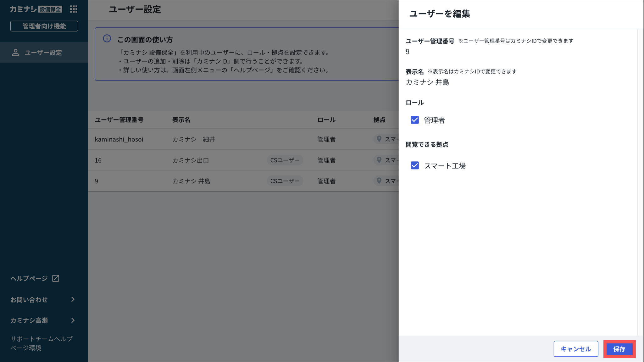This screenshot has height=362, width=644.
Task: Click location pin icon in row 9
Action: [x=379, y=181]
